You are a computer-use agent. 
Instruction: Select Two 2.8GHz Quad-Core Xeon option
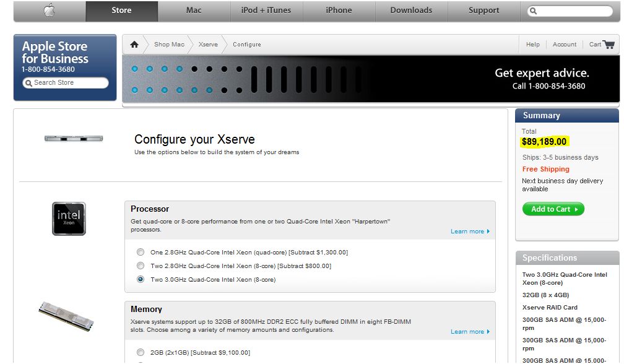(x=141, y=266)
